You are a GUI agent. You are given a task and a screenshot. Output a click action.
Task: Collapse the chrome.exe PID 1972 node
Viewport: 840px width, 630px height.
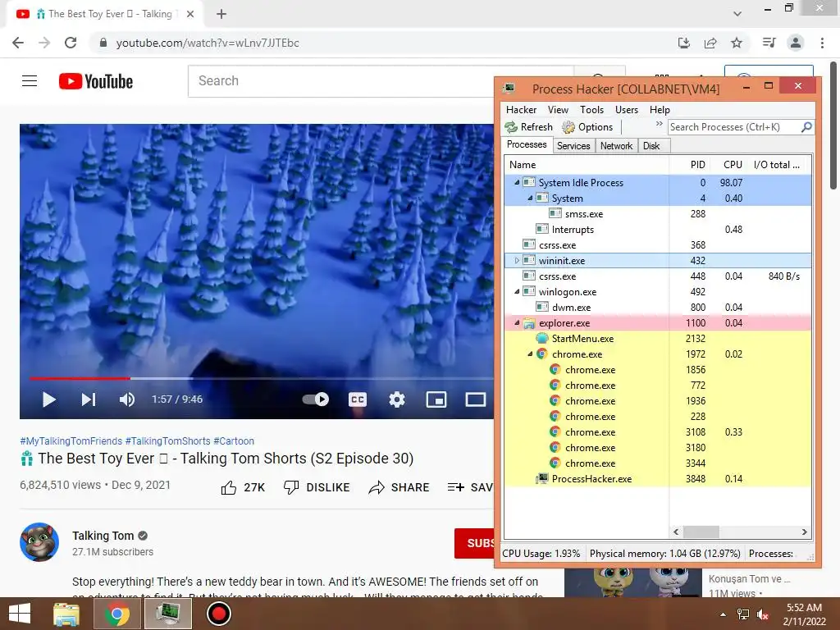531,354
